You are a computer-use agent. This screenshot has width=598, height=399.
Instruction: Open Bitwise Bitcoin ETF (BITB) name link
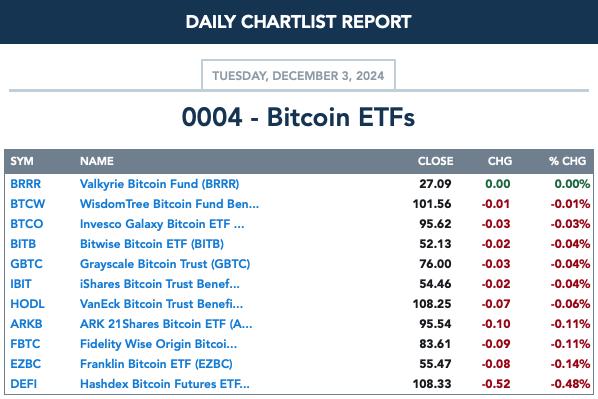pyautogui.click(x=152, y=244)
